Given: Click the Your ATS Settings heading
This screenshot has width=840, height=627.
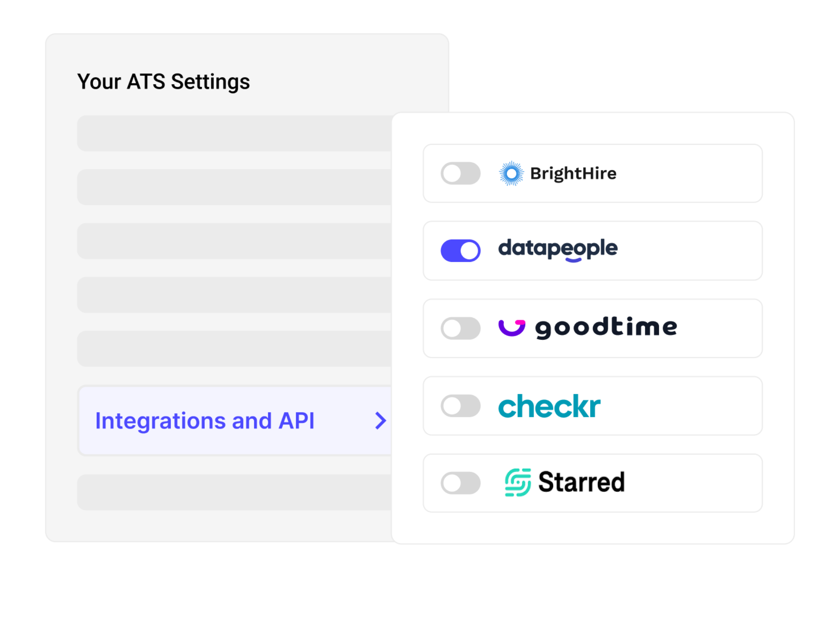Looking at the screenshot, I should point(164,81).
